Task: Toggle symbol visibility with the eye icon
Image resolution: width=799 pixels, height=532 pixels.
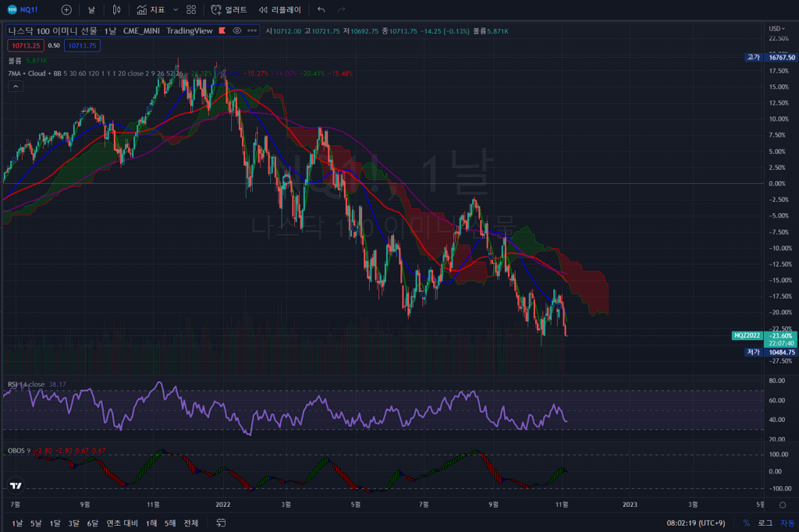Action: click(x=237, y=30)
